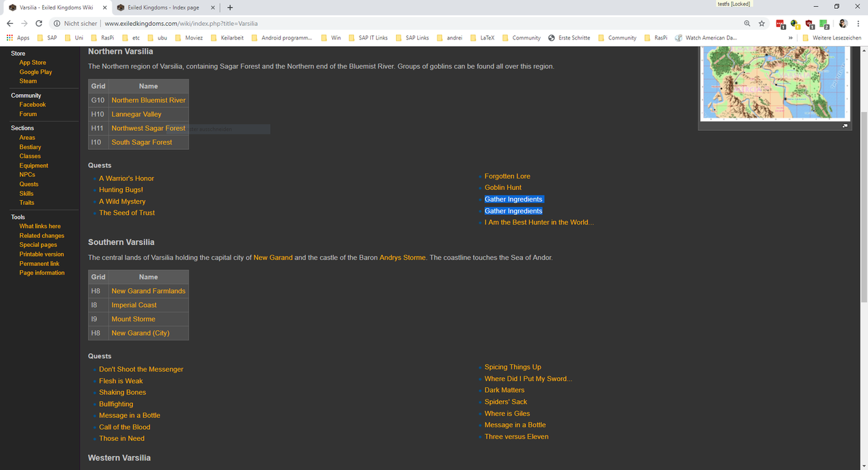Screen dimensions: 868x470
Task: Open the SAP bookmark folder
Action: (x=47, y=38)
